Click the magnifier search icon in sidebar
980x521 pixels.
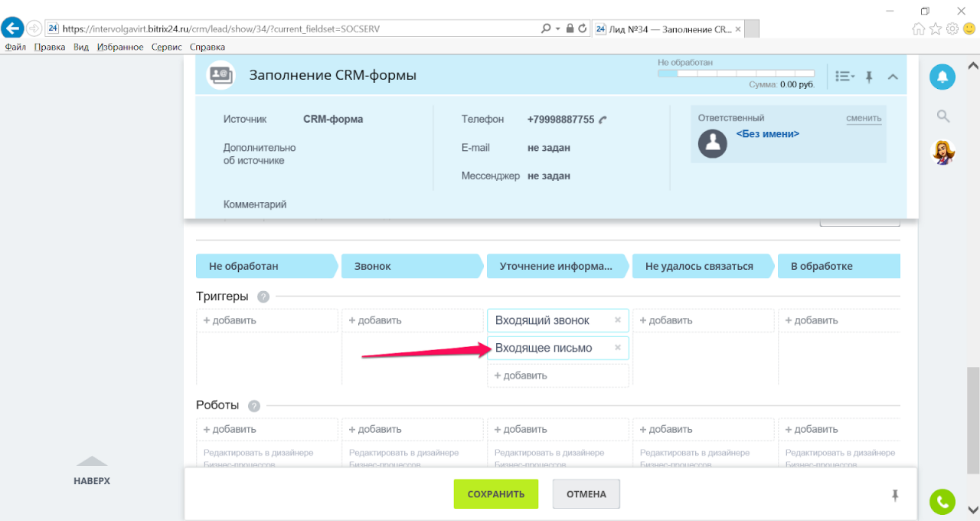pos(943,116)
